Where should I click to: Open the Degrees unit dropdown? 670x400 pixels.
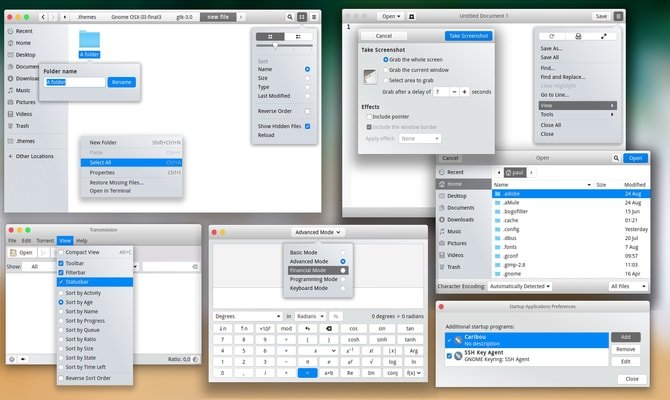pos(248,316)
